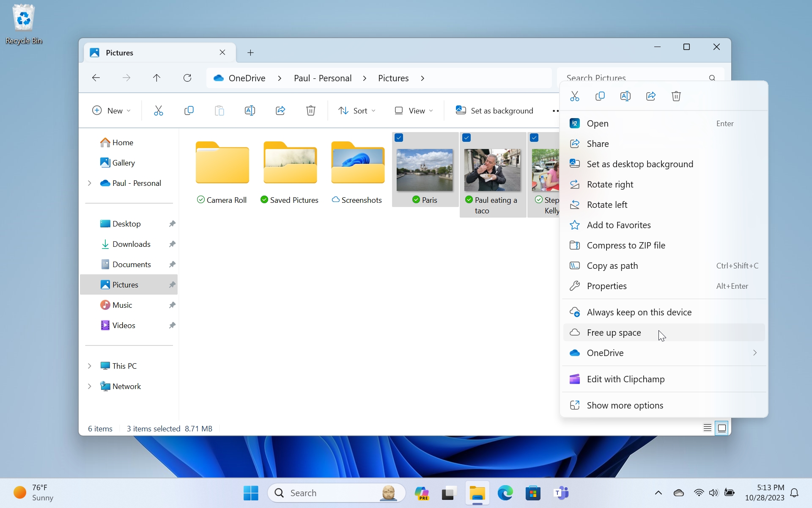The image size is (812, 508).
Task: Uncheck the Paris image checkbox
Action: pos(399,138)
